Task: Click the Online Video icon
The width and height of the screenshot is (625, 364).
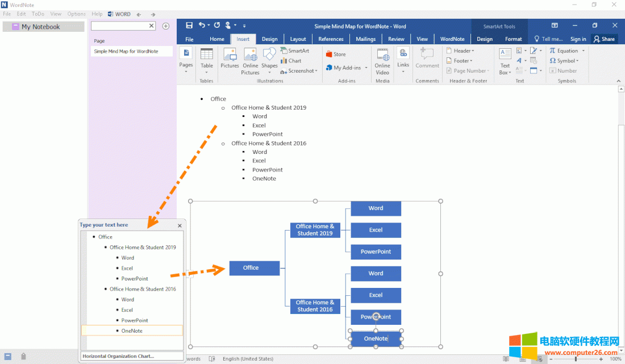Action: click(382, 61)
